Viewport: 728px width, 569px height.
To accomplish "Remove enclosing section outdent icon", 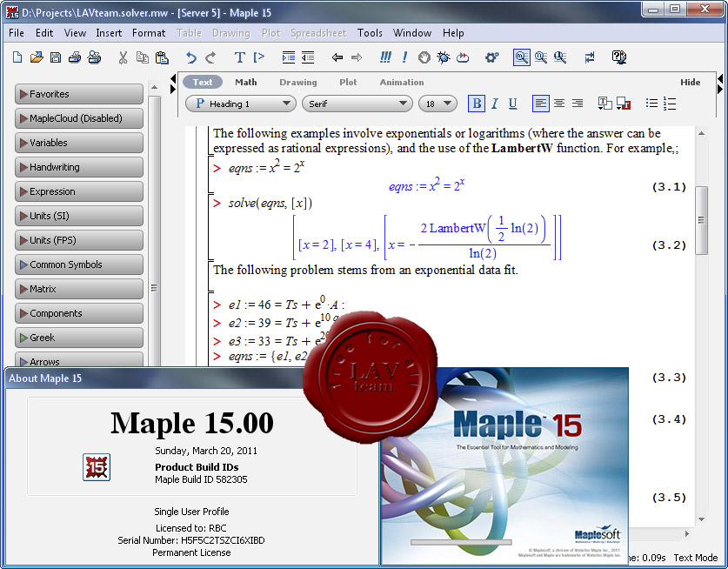I will (x=307, y=57).
